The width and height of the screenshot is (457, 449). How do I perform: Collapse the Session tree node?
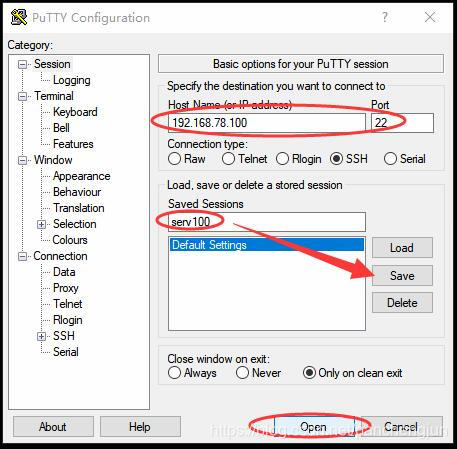(22, 64)
